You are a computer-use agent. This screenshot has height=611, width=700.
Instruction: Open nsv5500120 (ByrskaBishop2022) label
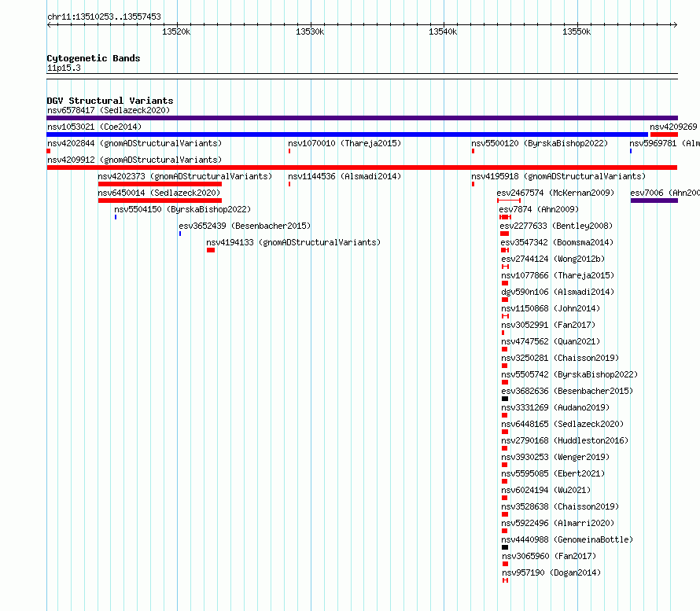click(x=540, y=143)
